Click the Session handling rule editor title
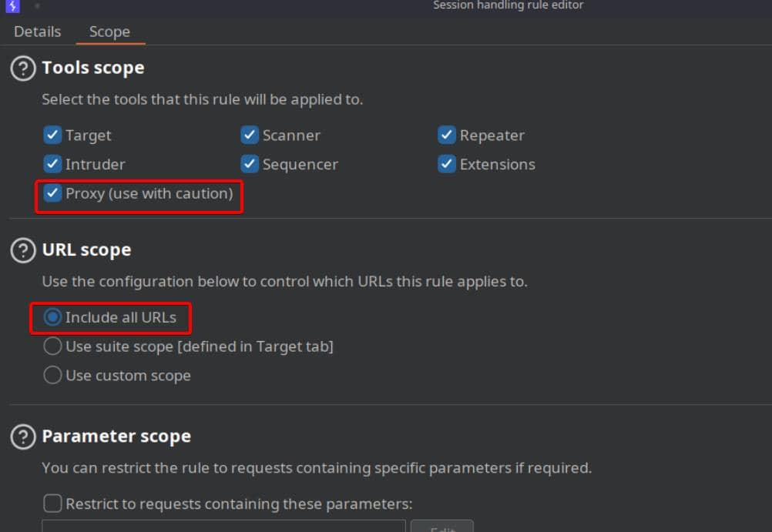 click(509, 5)
